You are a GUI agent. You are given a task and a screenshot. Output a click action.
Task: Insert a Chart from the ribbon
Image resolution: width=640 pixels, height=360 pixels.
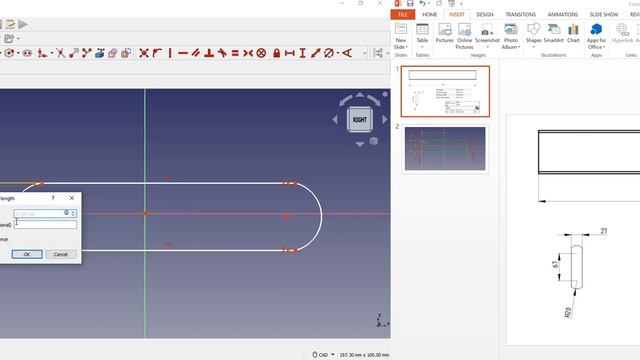pyautogui.click(x=573, y=33)
